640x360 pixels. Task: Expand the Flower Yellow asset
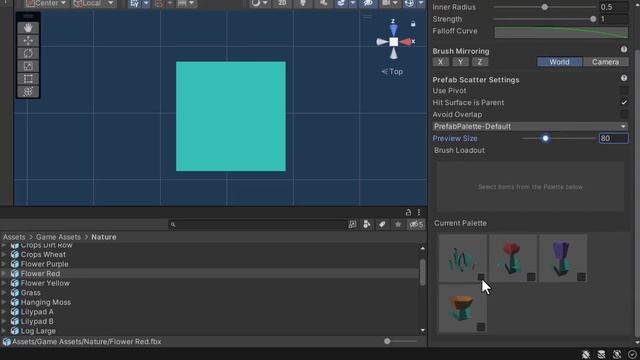pyautogui.click(x=4, y=283)
